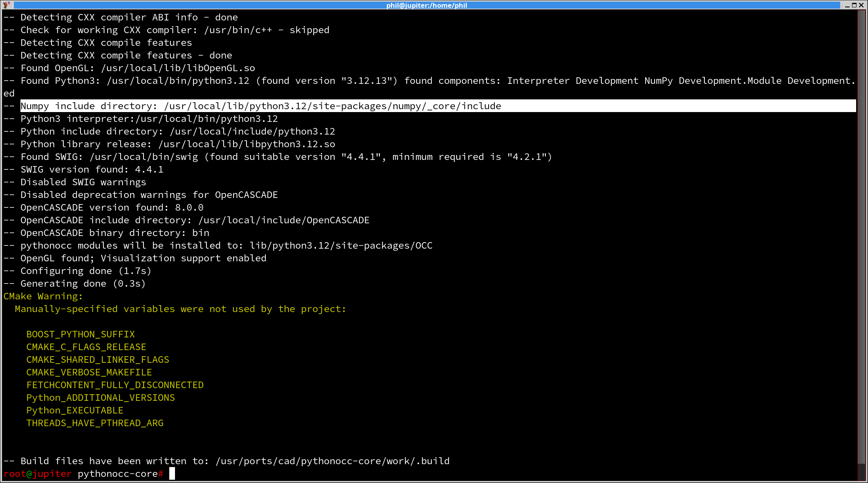Click the 'OpenCASCADE version found: 8.0.0' line

tap(103, 207)
